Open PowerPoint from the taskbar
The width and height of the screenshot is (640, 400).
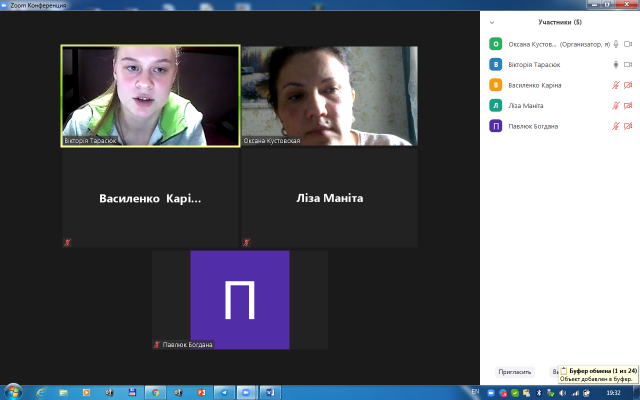coord(201,393)
